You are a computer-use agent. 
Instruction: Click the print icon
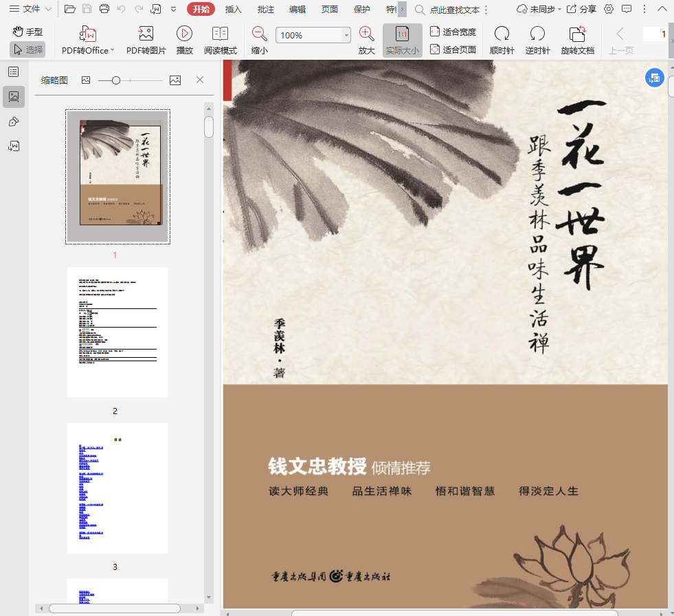pos(104,9)
